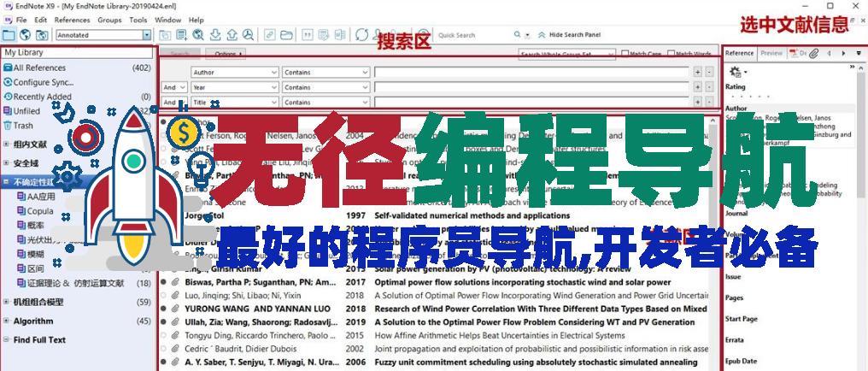Open the Search Whole Group Set dropdown
868x371 pixels.
pos(567,54)
